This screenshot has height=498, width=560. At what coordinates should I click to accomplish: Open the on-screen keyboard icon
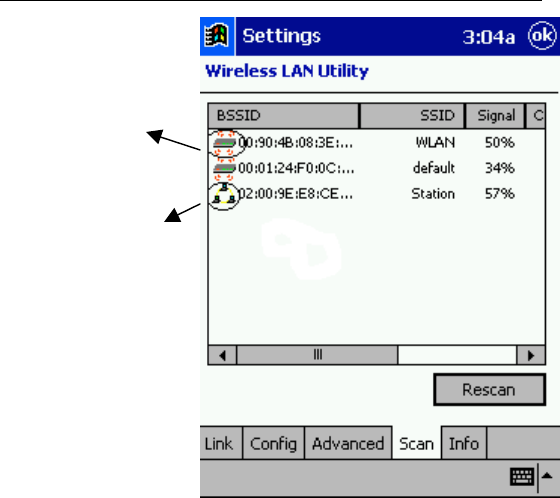[x=522, y=477]
